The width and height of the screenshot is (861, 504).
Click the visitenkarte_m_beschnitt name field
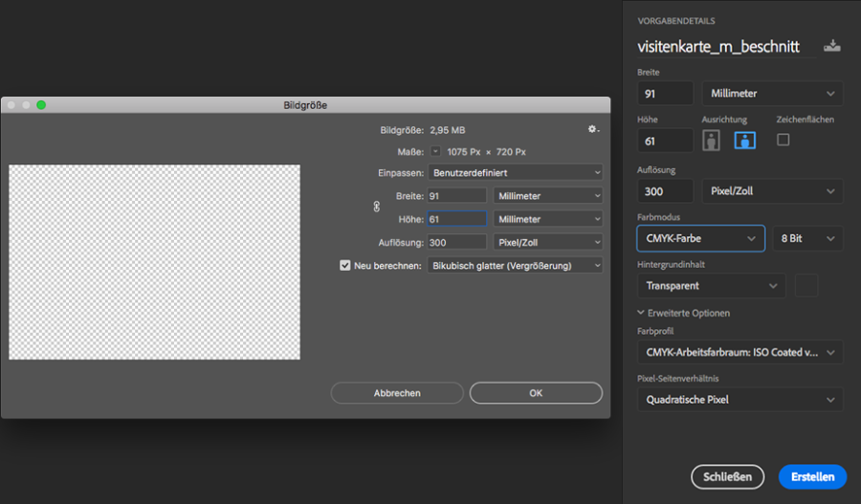718,46
